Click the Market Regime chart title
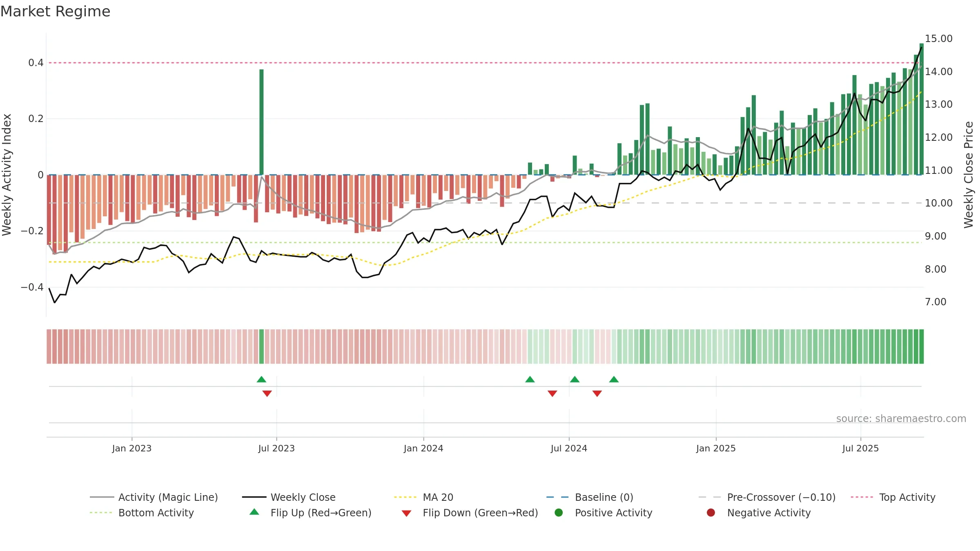980x551 pixels. [x=55, y=11]
